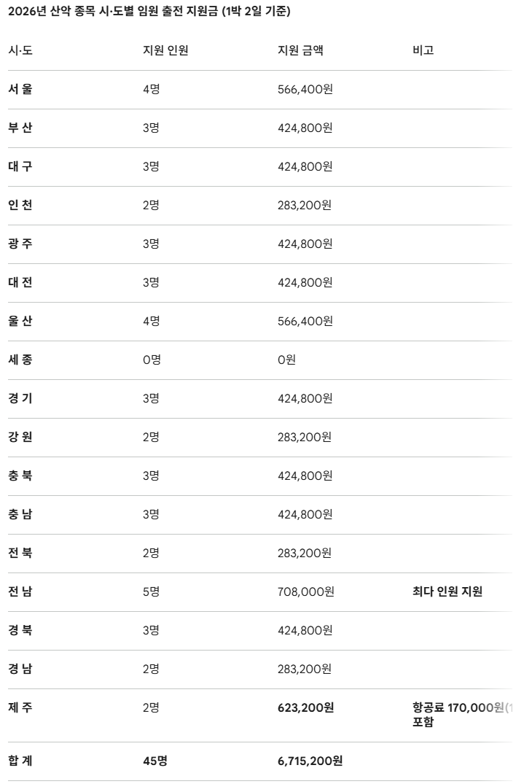
Task: Click the 6,715,200원 total amount
Action: [310, 761]
